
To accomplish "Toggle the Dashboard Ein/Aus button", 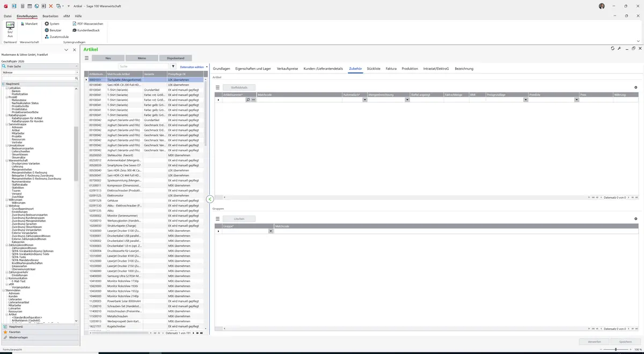I will (x=10, y=29).
